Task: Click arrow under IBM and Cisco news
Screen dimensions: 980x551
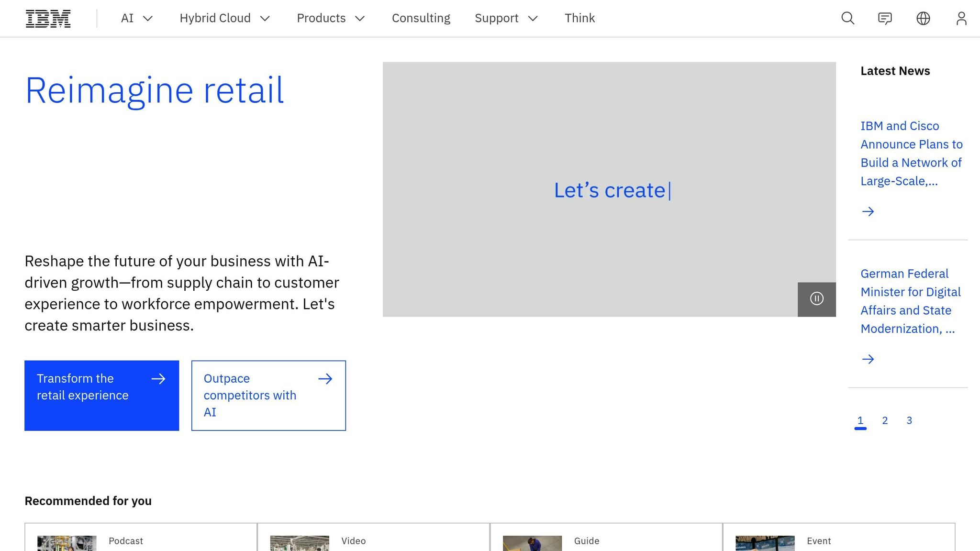Action: tap(868, 211)
